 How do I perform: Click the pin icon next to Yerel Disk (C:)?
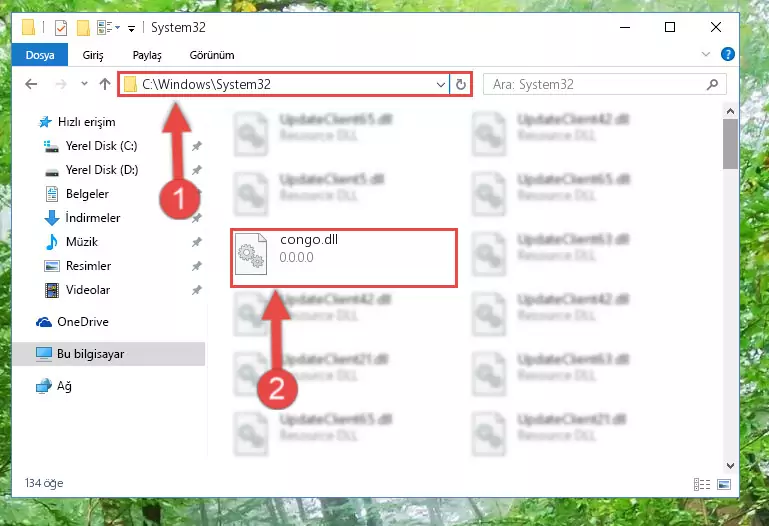tap(197, 146)
